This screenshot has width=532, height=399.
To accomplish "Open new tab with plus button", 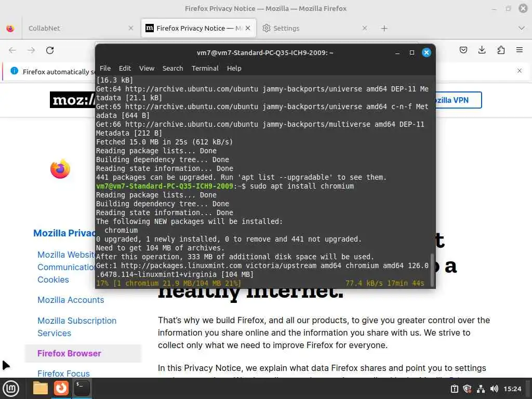I will click(x=384, y=29).
